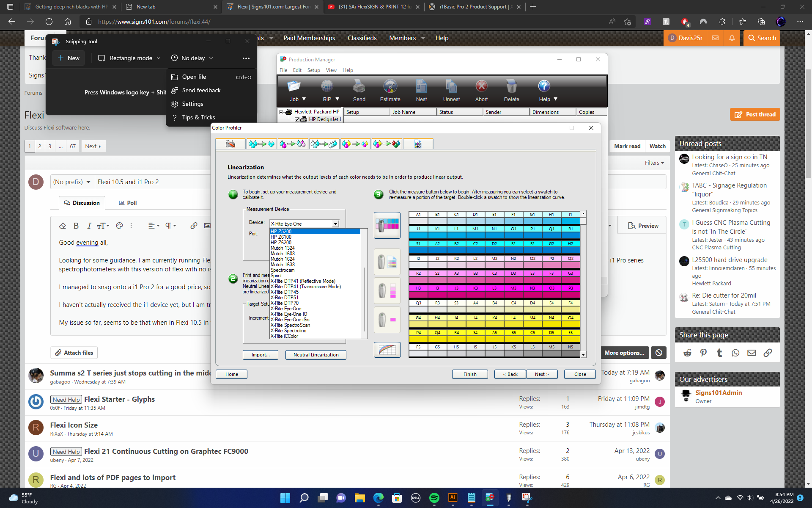Click the email share icon under Share this page

pos(752,353)
